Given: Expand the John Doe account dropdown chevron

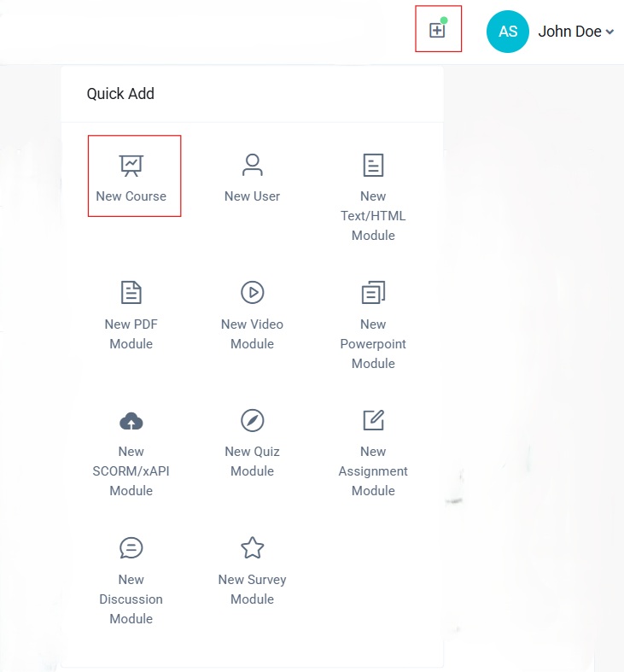Looking at the screenshot, I should (x=609, y=32).
